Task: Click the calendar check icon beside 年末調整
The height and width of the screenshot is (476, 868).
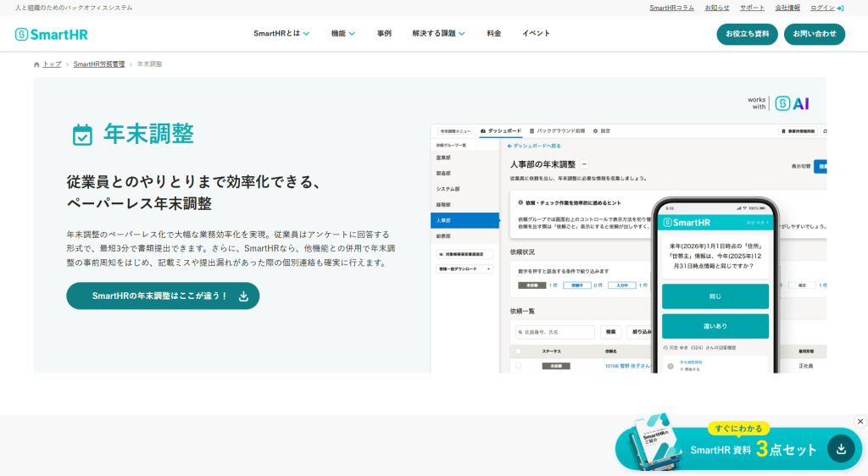Action: click(82, 135)
